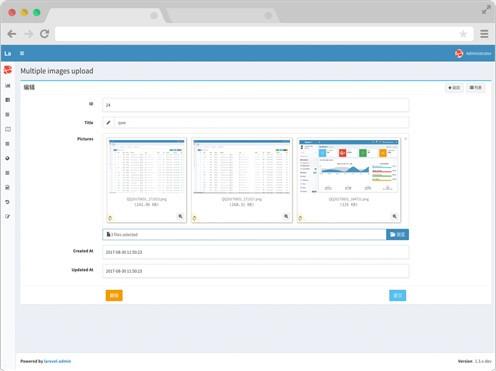Open the Administrator user menu

click(473, 53)
